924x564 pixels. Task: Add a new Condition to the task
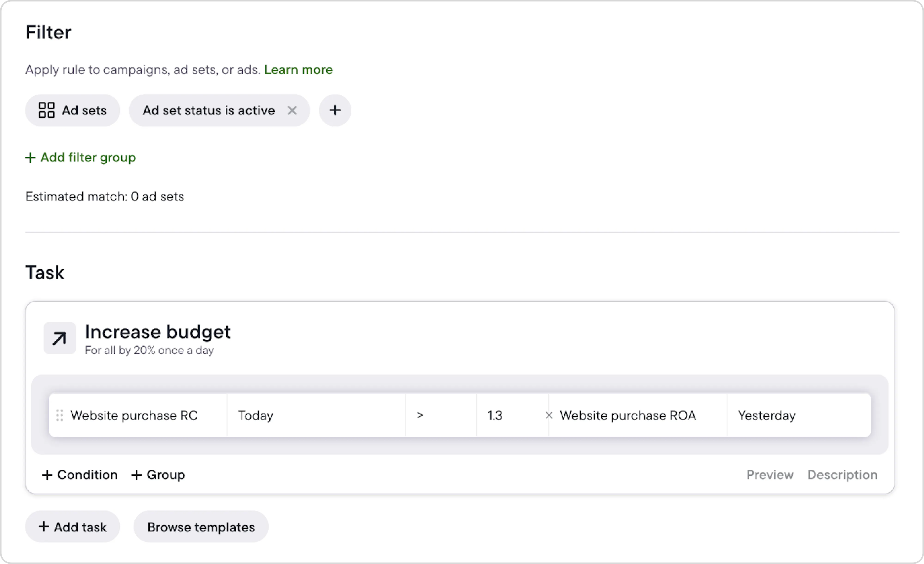point(79,475)
